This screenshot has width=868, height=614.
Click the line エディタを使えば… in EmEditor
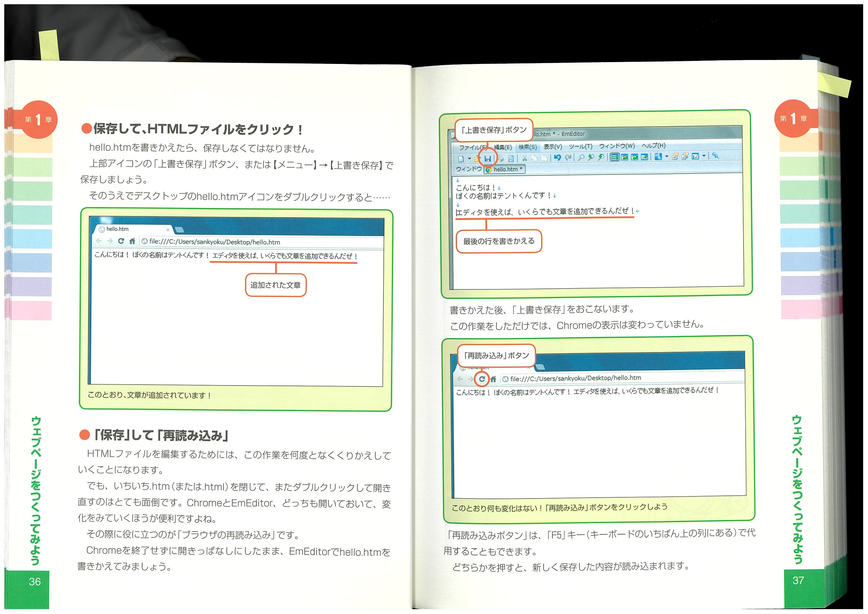coord(545,212)
